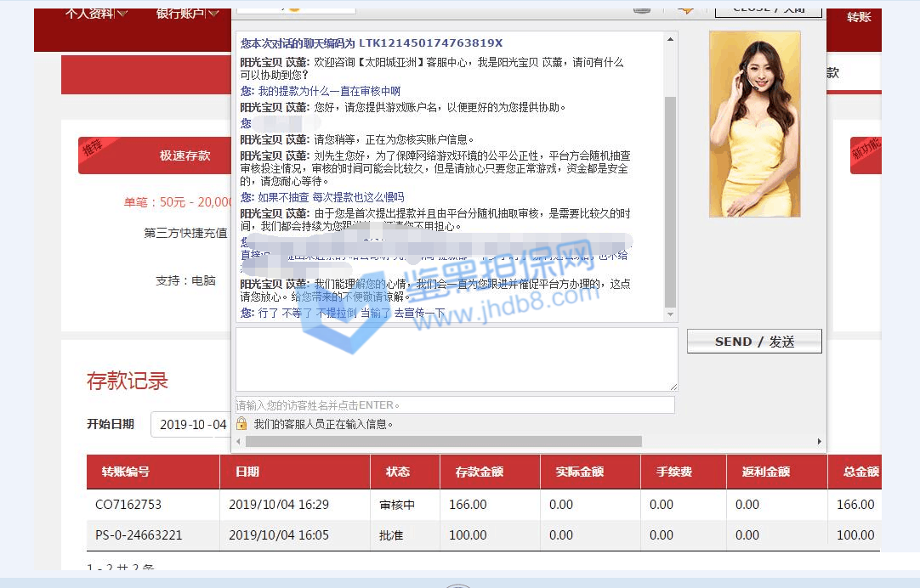Expand the 银行账户 dropdown menu

coord(187,14)
